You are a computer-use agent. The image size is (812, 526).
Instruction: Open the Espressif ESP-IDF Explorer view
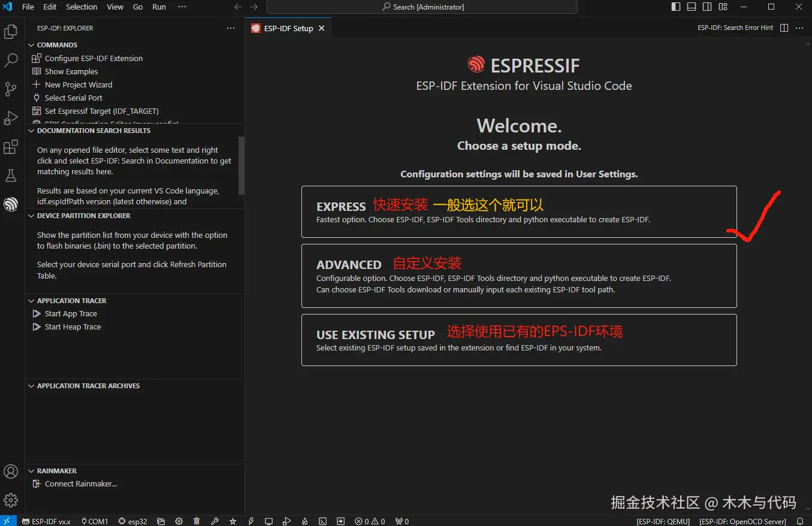pos(11,204)
